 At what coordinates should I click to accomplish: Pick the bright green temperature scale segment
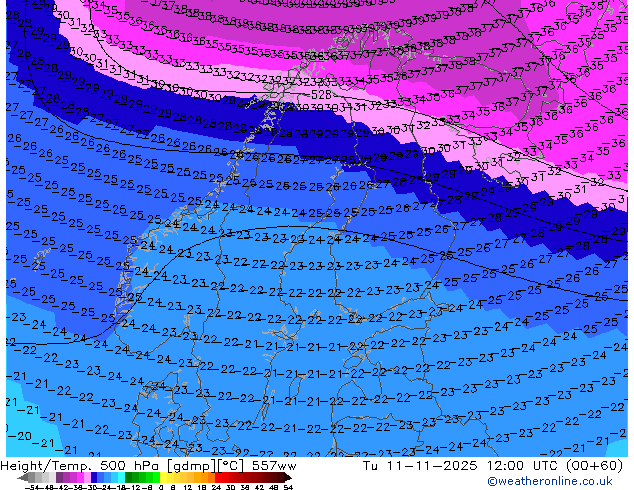156,478
